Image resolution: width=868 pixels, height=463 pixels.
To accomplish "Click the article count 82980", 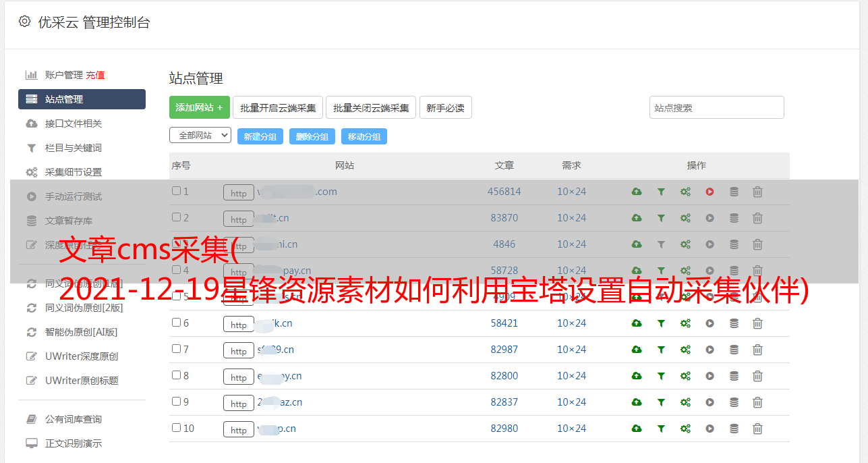I will [504, 429].
